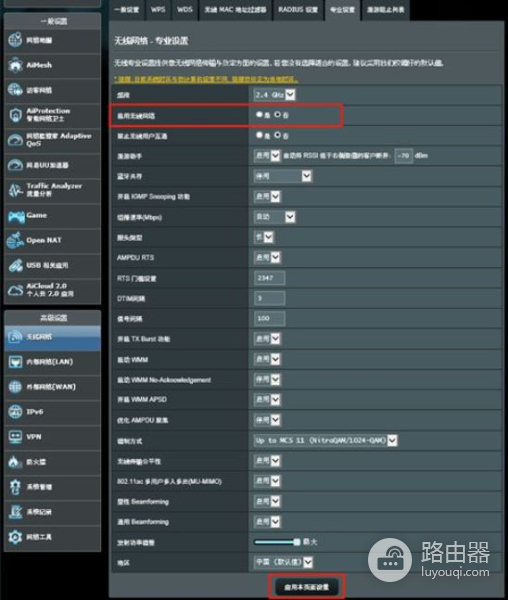508x600 pixels.
Task: Open the Network Map (网络地图) sidebar icon
Action: click(15, 40)
